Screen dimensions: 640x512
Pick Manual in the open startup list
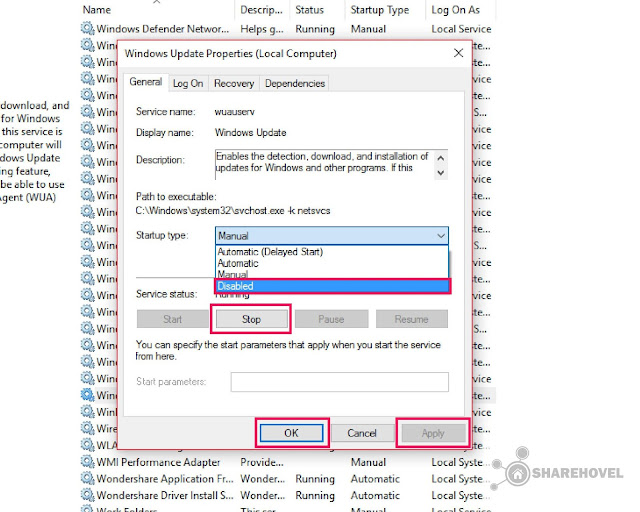click(332, 274)
